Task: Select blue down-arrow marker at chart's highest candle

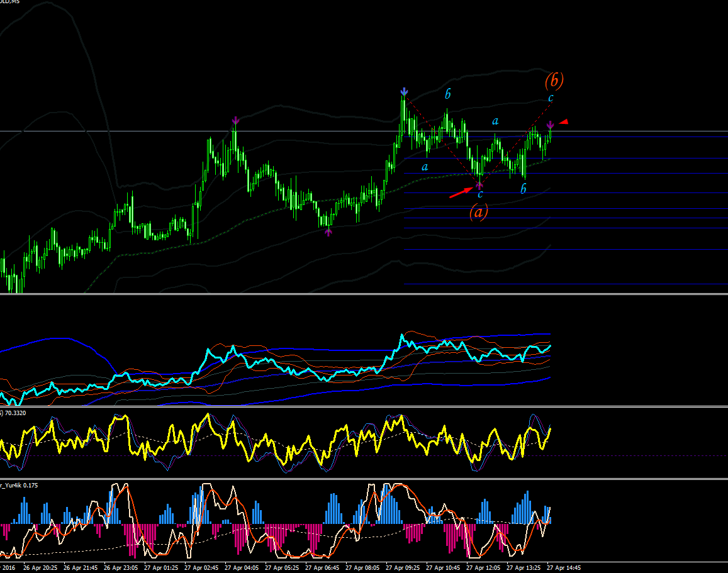Action: (x=404, y=91)
